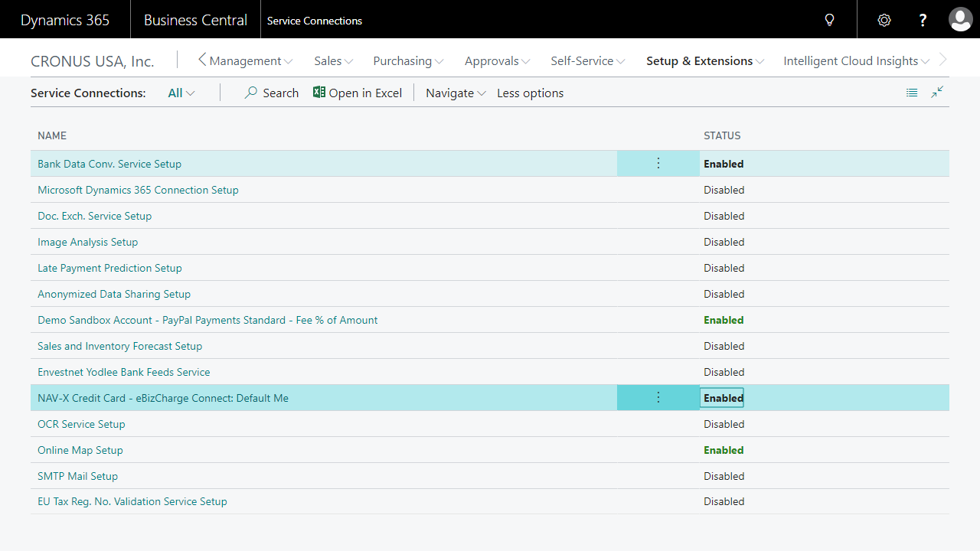Click Disabled status of Sales and Inventory Forecast
The height and width of the screenshot is (551, 980).
724,346
